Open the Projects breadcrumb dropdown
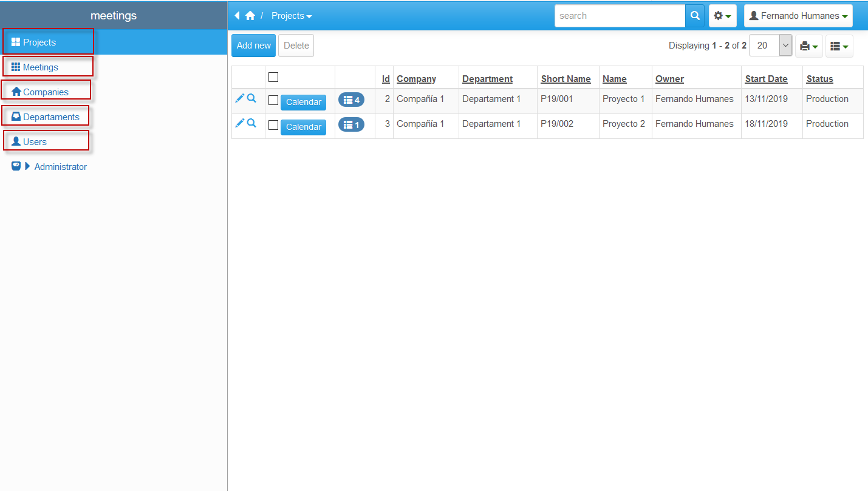The height and width of the screenshot is (491, 868). pyautogui.click(x=292, y=16)
